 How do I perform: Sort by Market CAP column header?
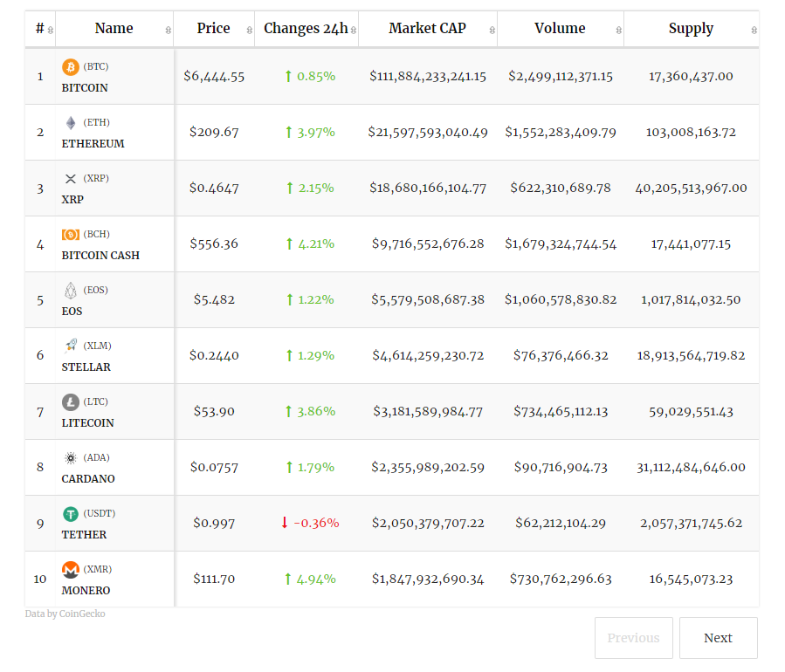point(427,29)
